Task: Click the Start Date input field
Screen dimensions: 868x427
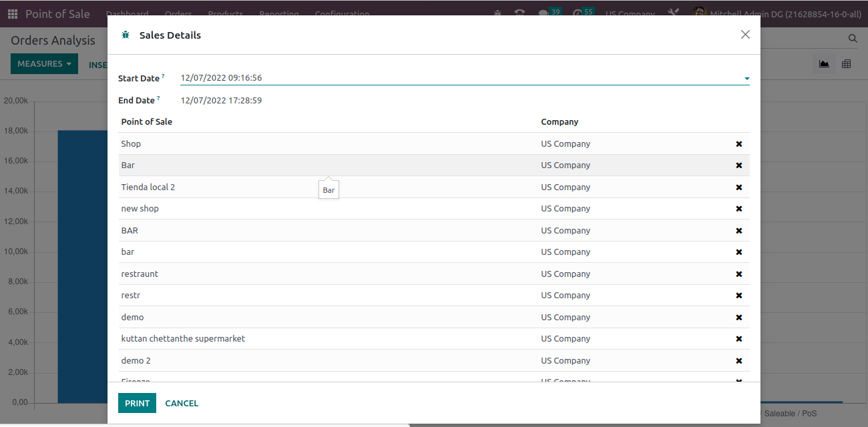Action: click(x=454, y=78)
